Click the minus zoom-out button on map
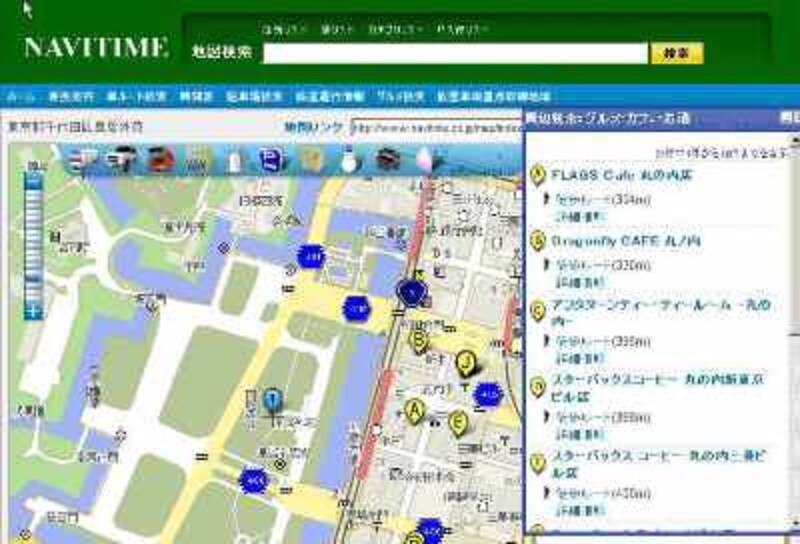The image size is (800, 544). click(x=32, y=180)
